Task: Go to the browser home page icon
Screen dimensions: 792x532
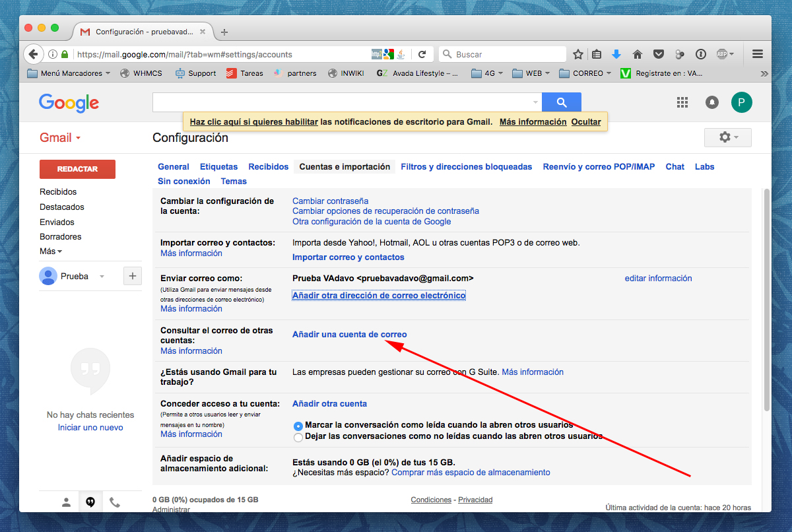Action: [x=638, y=54]
